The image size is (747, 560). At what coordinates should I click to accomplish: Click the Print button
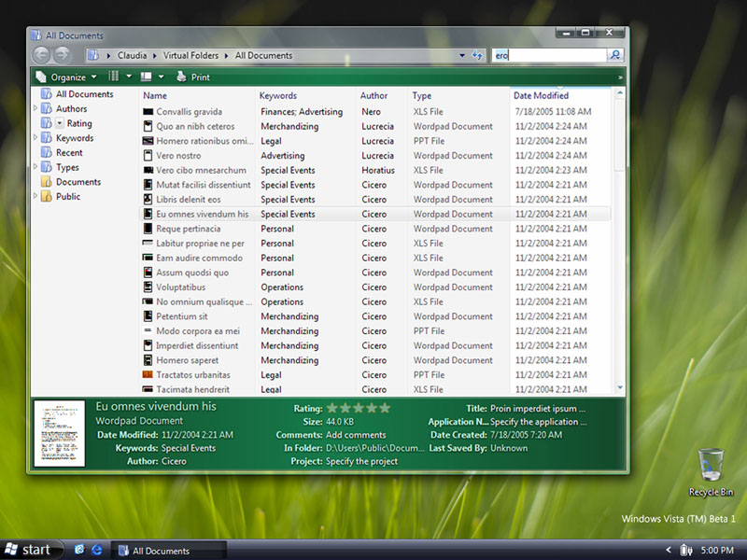pos(191,77)
